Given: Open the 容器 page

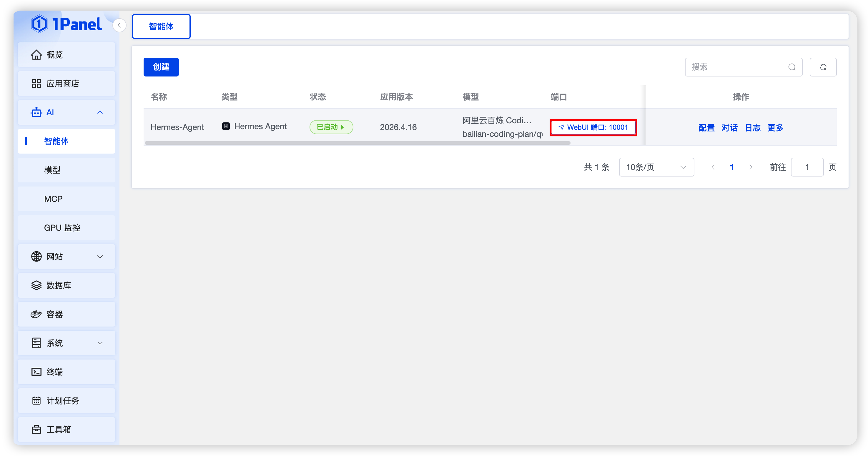Looking at the screenshot, I should [x=66, y=314].
